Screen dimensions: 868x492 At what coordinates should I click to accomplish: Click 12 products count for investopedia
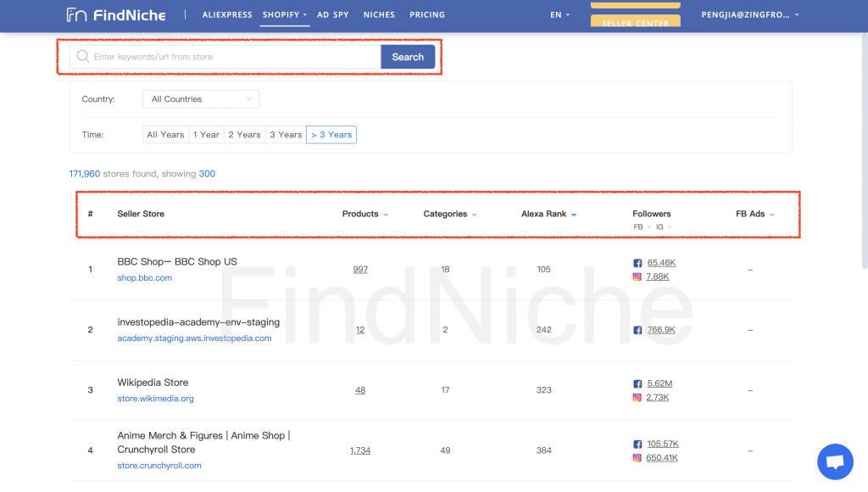(x=359, y=330)
